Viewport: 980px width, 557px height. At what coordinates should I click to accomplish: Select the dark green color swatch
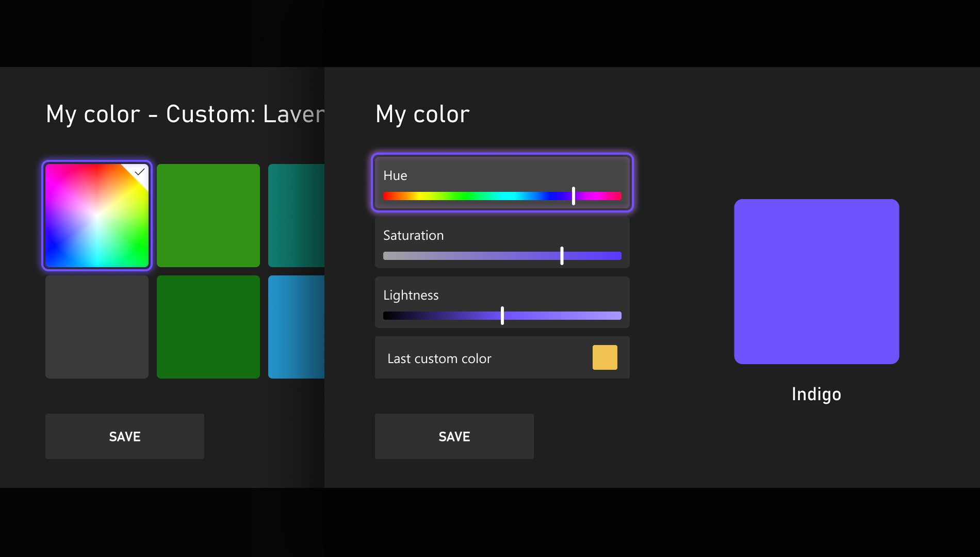[x=208, y=327]
